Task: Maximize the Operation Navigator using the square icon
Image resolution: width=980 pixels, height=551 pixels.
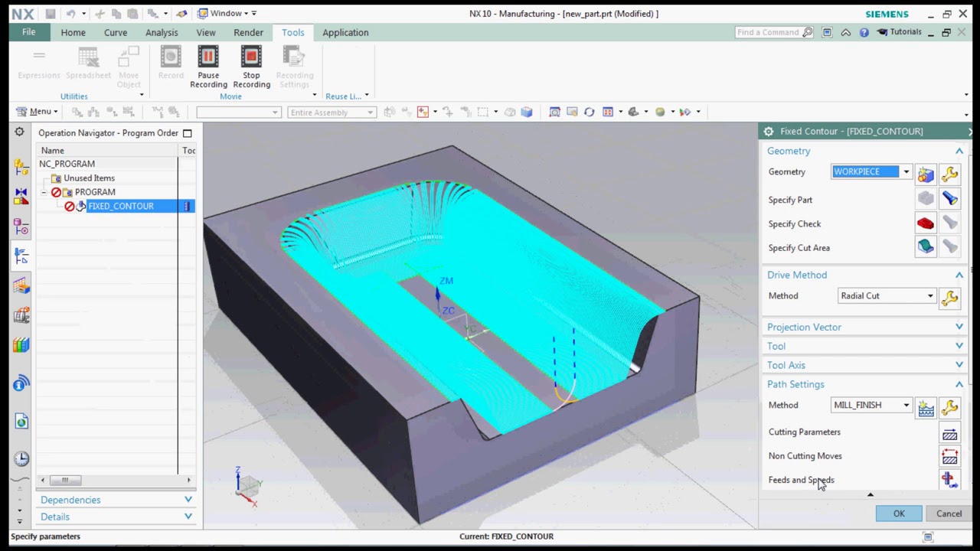Action: pyautogui.click(x=187, y=133)
